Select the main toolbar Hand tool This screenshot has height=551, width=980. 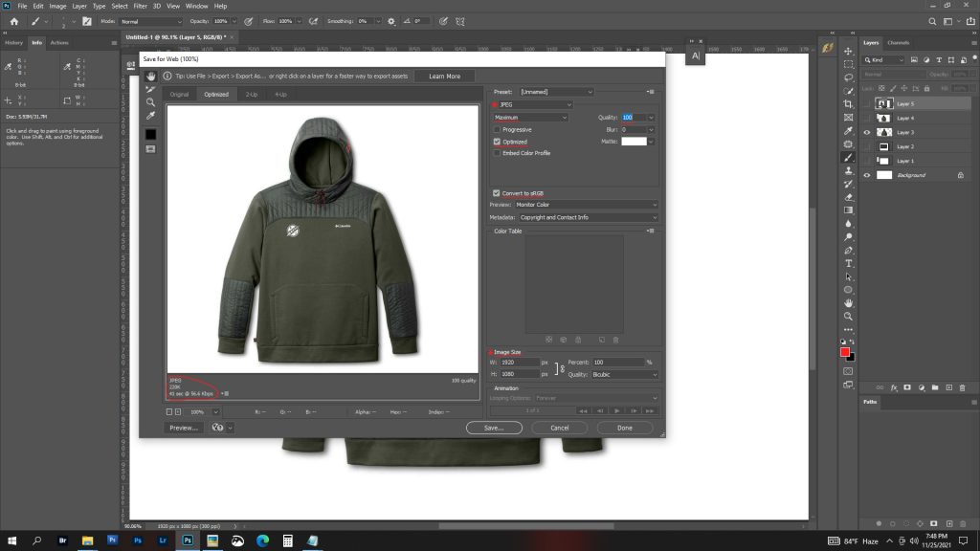[848, 303]
